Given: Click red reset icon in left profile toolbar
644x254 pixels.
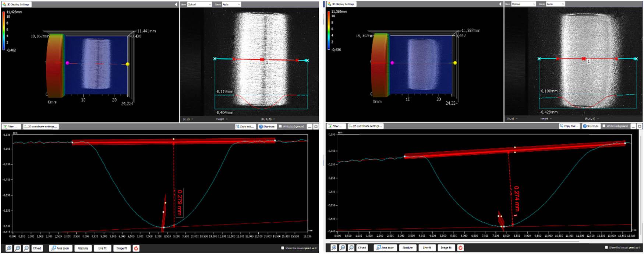Looking at the screenshot, I should pos(136,248).
